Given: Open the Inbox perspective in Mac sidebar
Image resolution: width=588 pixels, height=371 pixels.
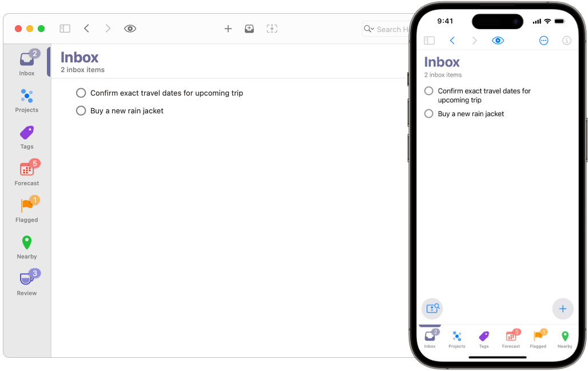Looking at the screenshot, I should click(27, 62).
